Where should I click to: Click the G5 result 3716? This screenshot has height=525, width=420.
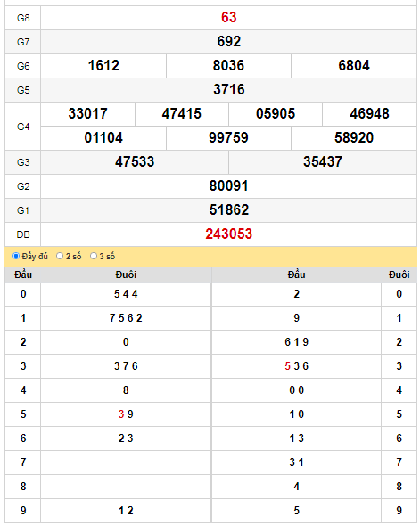229,90
